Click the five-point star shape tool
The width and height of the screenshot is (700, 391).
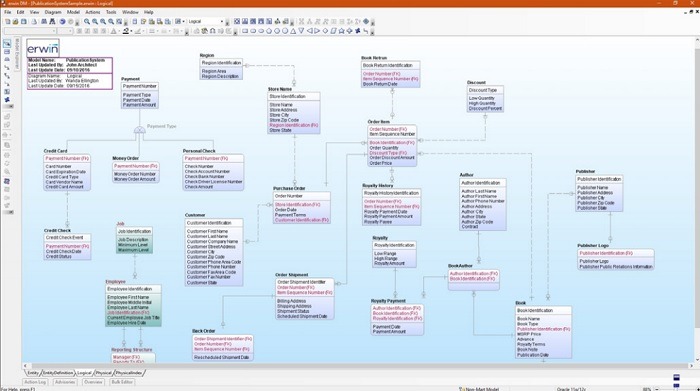[x=342, y=31]
